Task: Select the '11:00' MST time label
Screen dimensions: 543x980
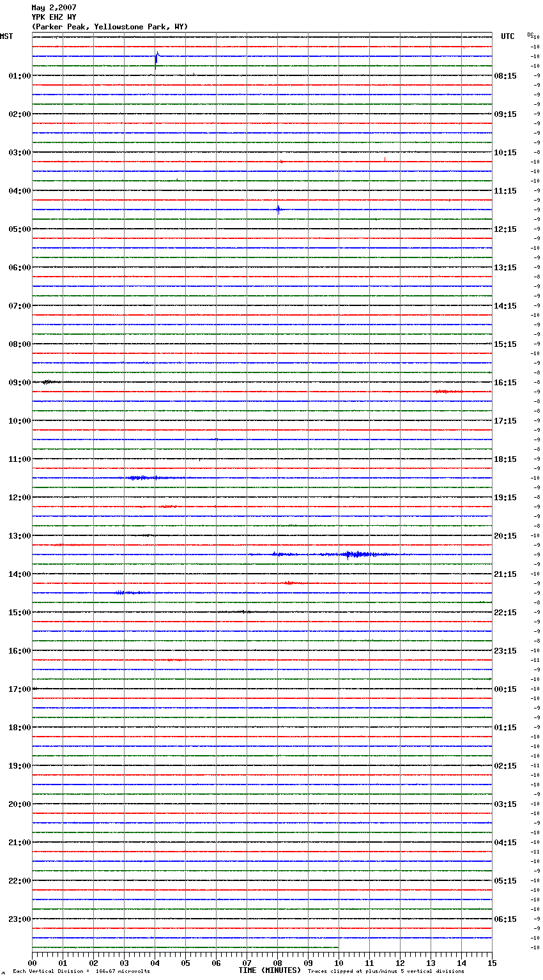Action: click(20, 459)
